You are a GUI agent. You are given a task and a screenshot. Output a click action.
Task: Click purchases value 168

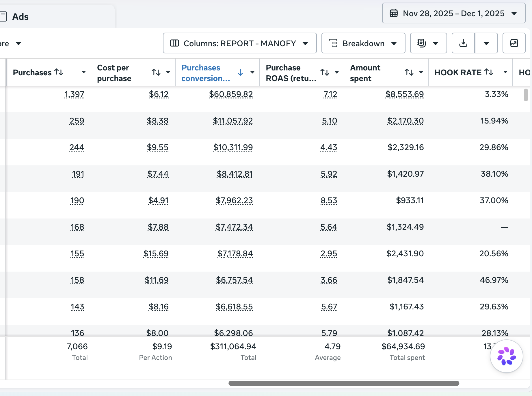coord(77,227)
